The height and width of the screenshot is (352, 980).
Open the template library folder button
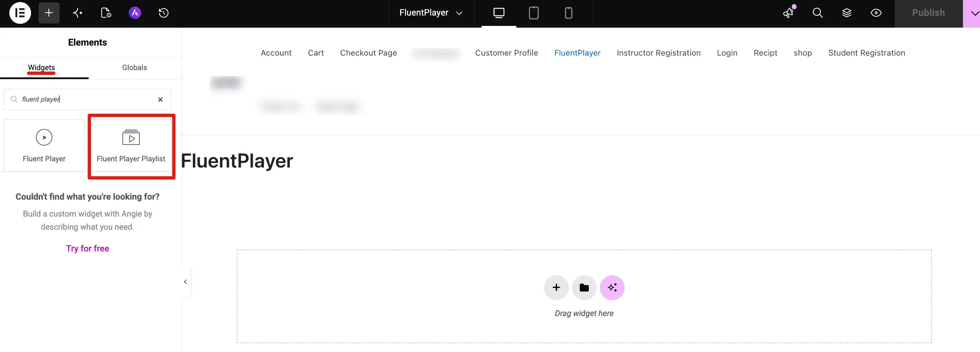click(584, 288)
